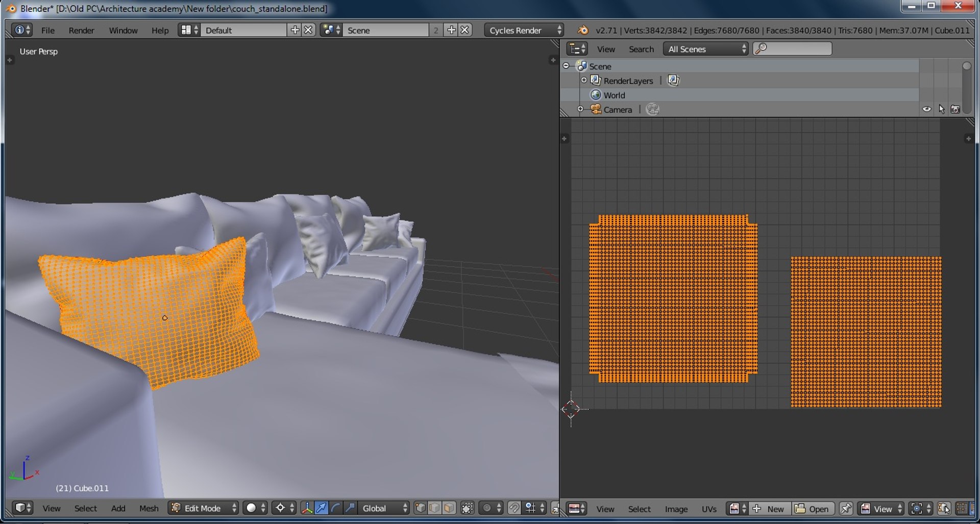Click the outliner search field
This screenshot has height=524, width=980.
pos(793,49)
